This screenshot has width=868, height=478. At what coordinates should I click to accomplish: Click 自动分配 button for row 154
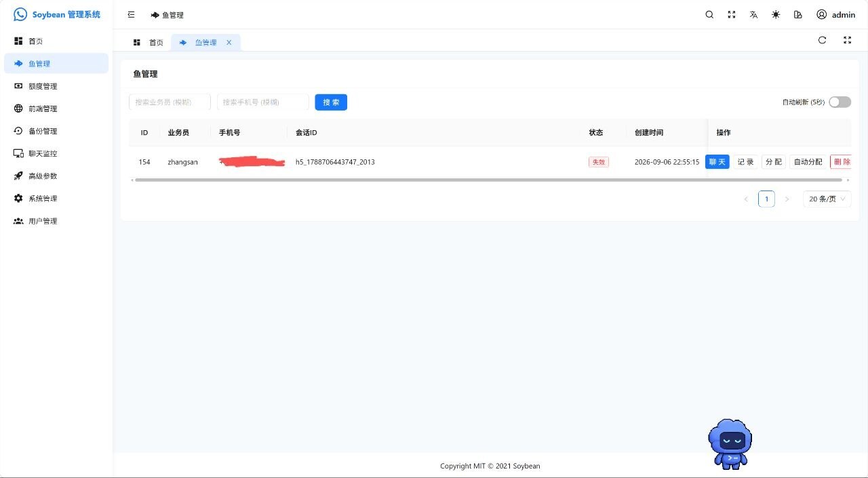(x=808, y=162)
